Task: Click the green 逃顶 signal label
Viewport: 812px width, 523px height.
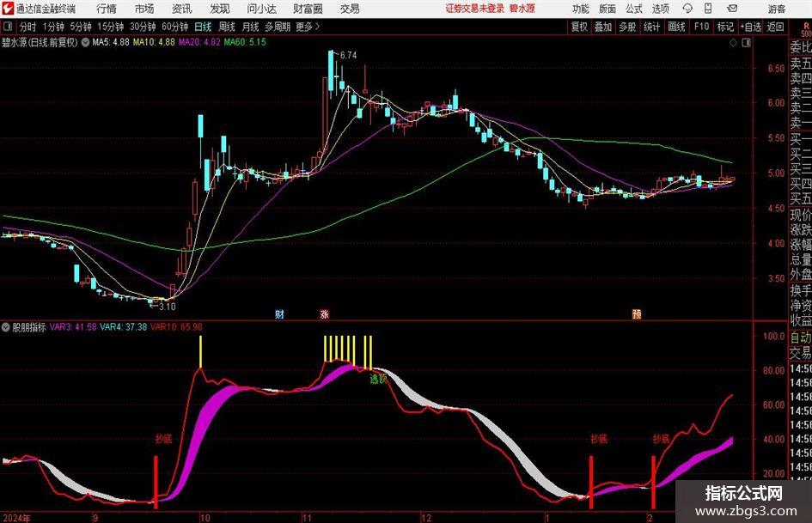Action: pyautogui.click(x=378, y=379)
